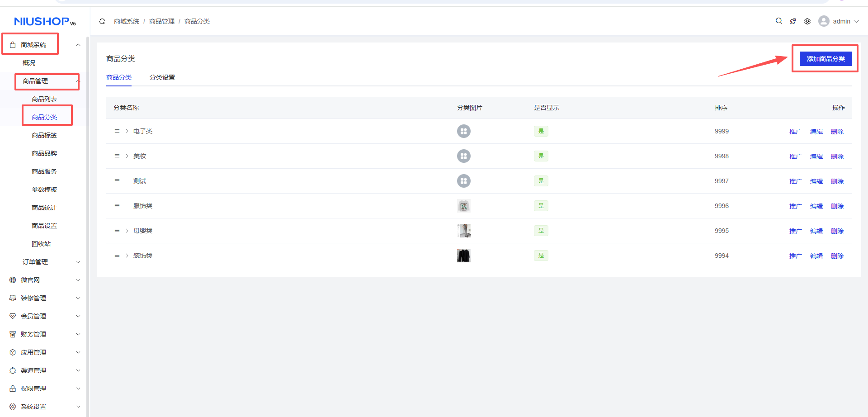Click the 是 display tag for 电子类
The width and height of the screenshot is (868, 417).
pyautogui.click(x=541, y=131)
